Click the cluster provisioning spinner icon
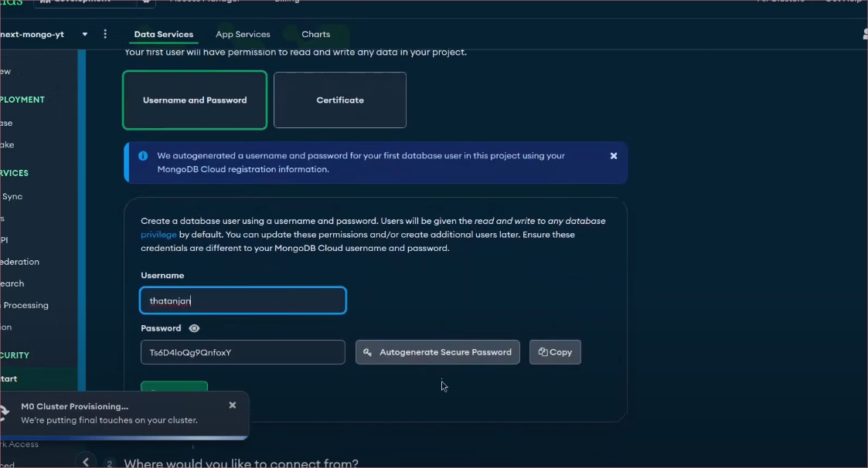868x468 pixels. (5, 412)
